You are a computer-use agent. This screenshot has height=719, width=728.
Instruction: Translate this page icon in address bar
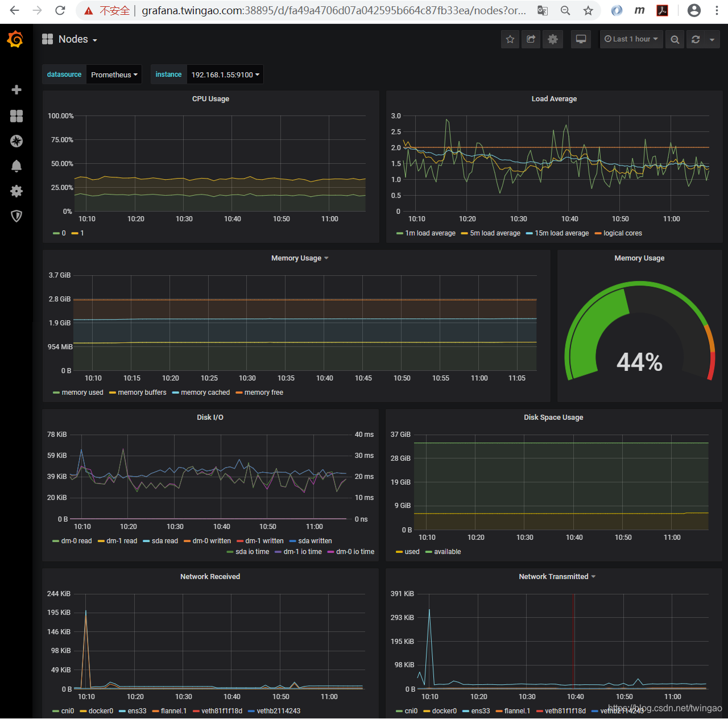coord(543,10)
